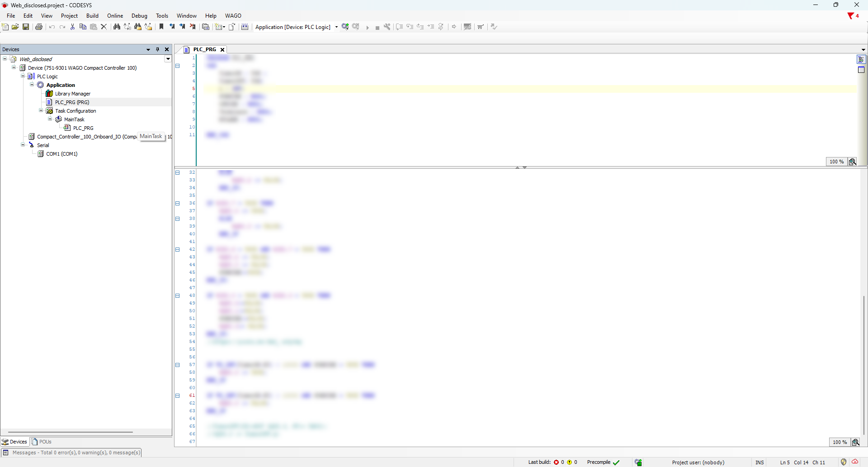Click the Toggle Bookmark icon

click(161, 27)
